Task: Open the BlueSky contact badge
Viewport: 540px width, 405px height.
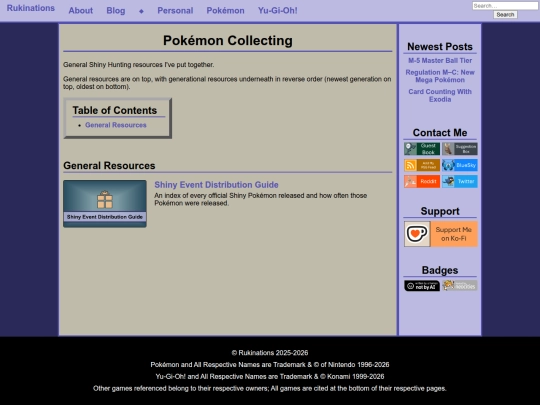Action: (460, 165)
